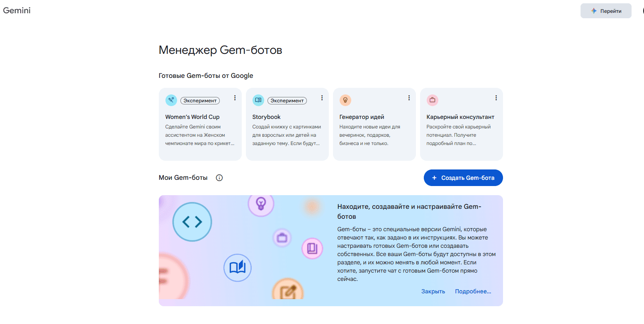Image resolution: width=644 pixels, height=324 pixels.
Task: Click the open book icon in the banner illustration
Action: 238,268
